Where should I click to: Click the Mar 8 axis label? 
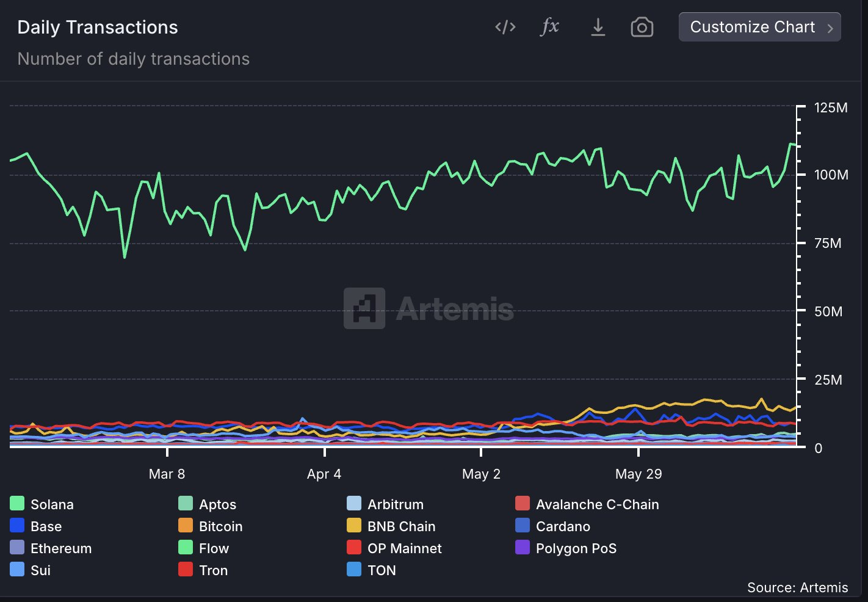(x=167, y=474)
